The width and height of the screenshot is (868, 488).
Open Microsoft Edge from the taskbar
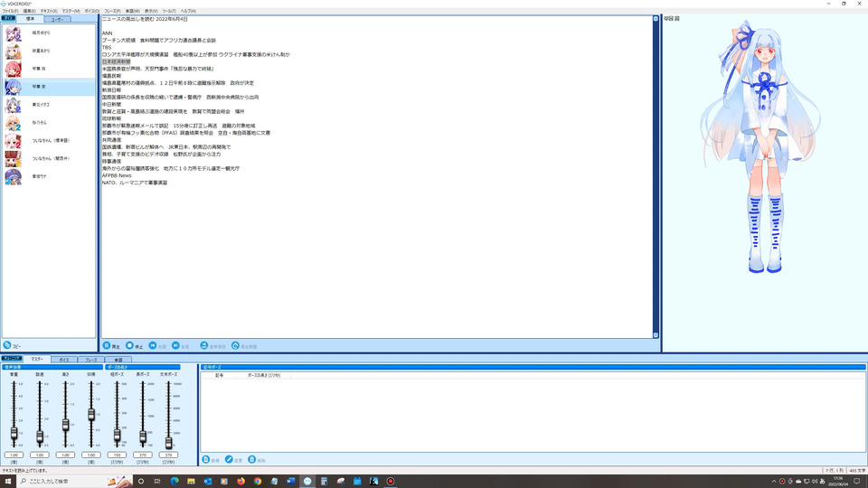click(x=175, y=482)
